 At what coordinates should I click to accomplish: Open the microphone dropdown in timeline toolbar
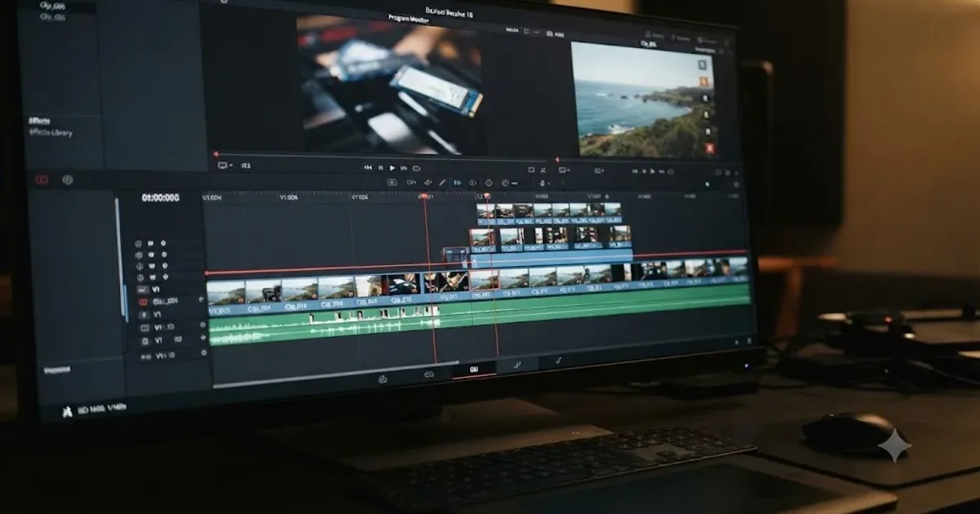tap(545, 184)
